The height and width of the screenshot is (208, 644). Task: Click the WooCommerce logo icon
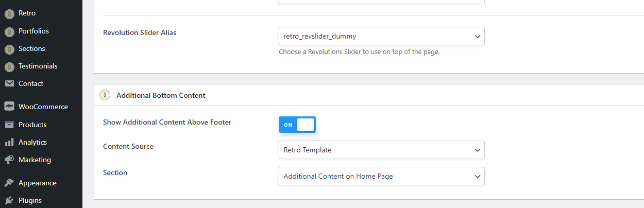point(9,107)
